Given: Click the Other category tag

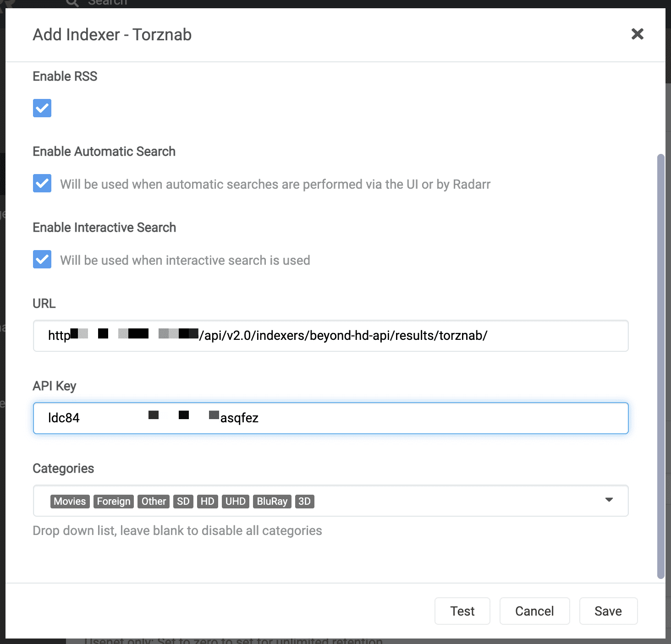Looking at the screenshot, I should pyautogui.click(x=154, y=502).
